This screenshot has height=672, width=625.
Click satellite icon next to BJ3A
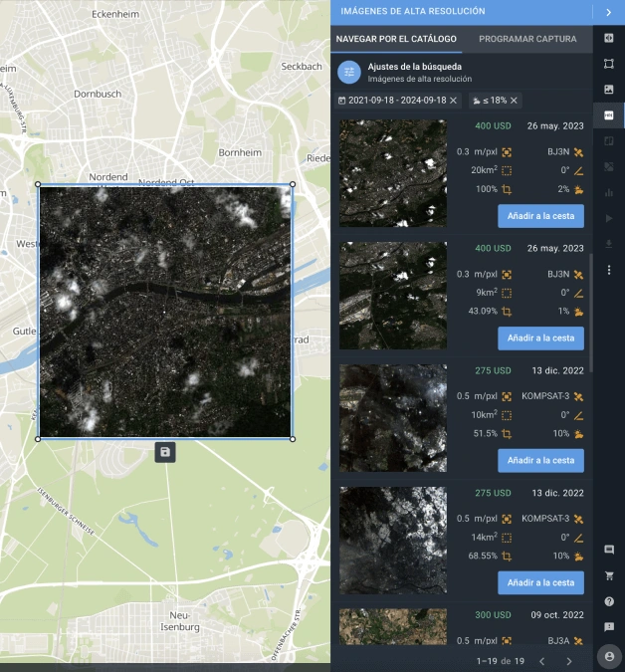point(578,641)
